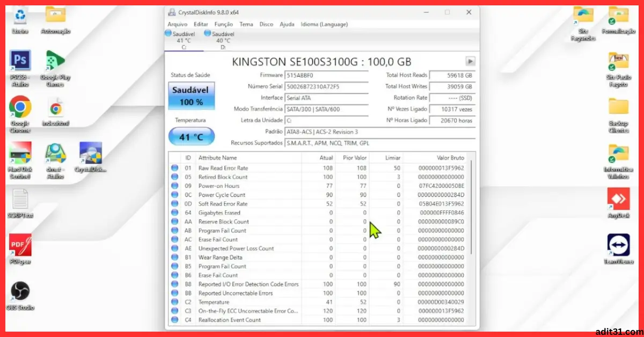
Task: Click the Nº Vezes Ligado value 10317 vezes
Action: click(x=452, y=109)
